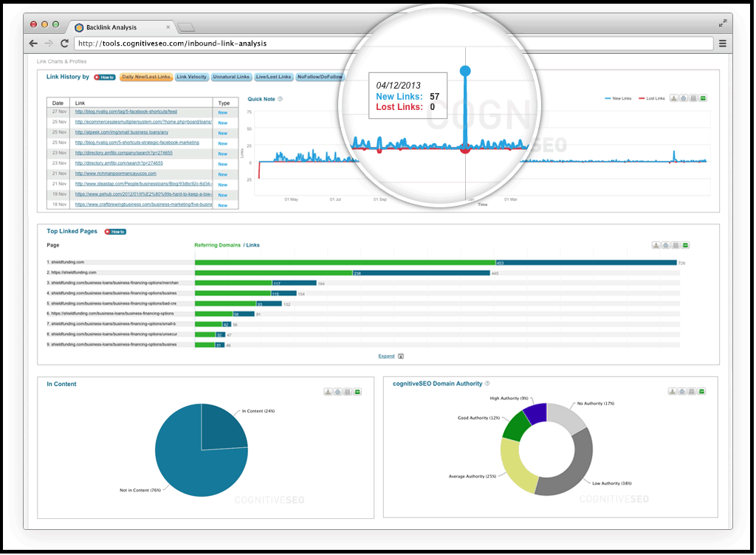Open the Unnatural Links tab
The height and width of the screenshot is (555, 756).
pos(231,77)
